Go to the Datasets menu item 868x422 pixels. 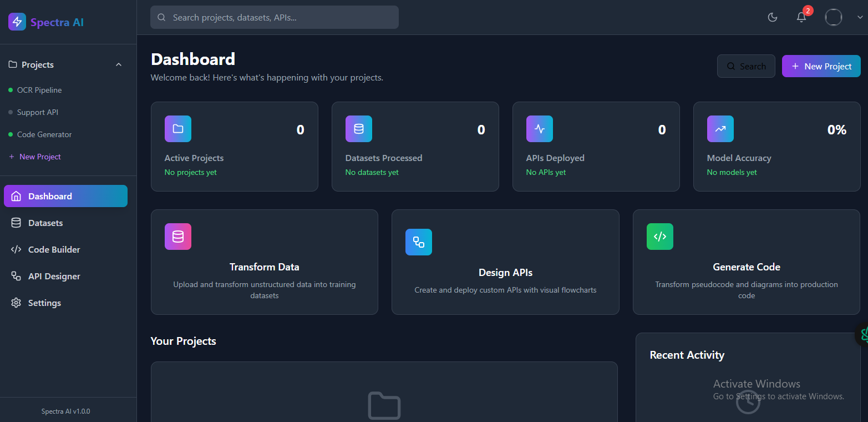click(65, 223)
